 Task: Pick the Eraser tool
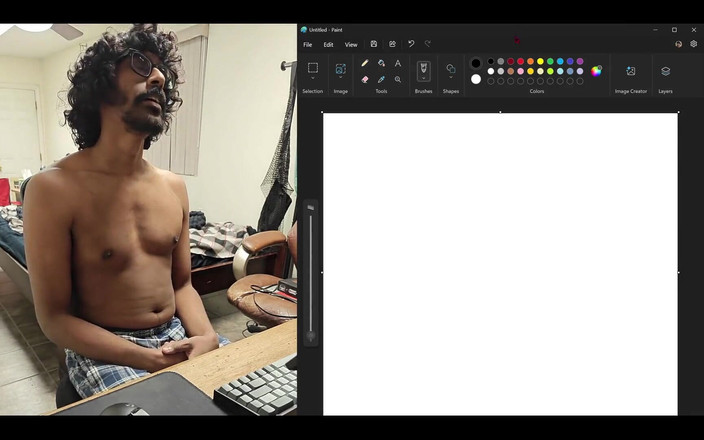tap(365, 79)
